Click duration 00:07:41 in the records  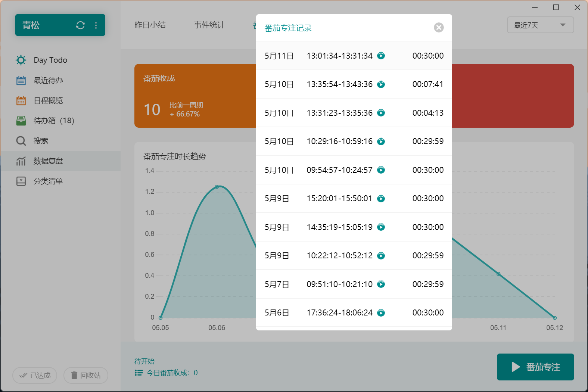click(428, 84)
